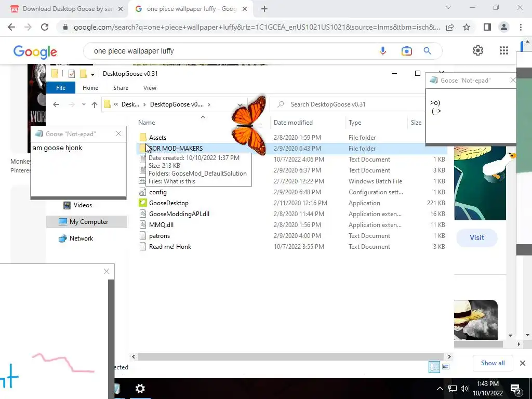Click Google search magnifier icon
The width and height of the screenshot is (532, 399).
pos(427,51)
